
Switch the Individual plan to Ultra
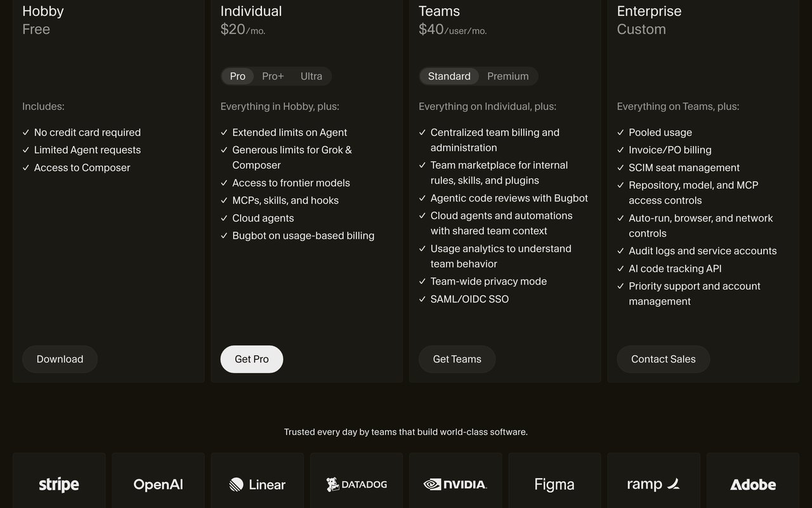(x=311, y=76)
